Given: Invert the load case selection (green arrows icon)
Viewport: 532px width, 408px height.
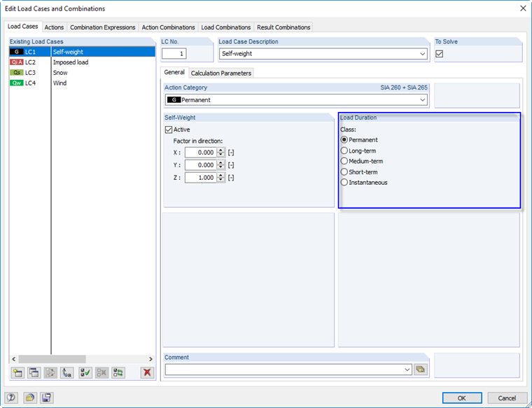Looking at the screenshot, I should click(x=118, y=373).
